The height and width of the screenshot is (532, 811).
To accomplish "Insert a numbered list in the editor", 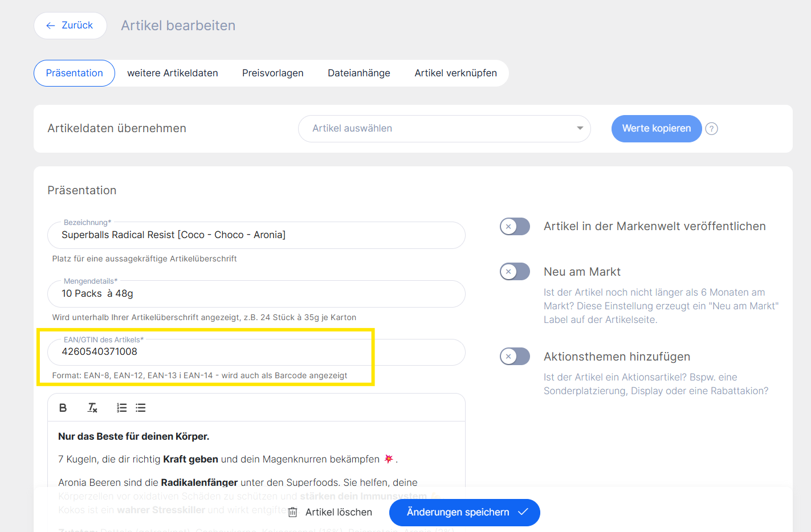I will (122, 408).
